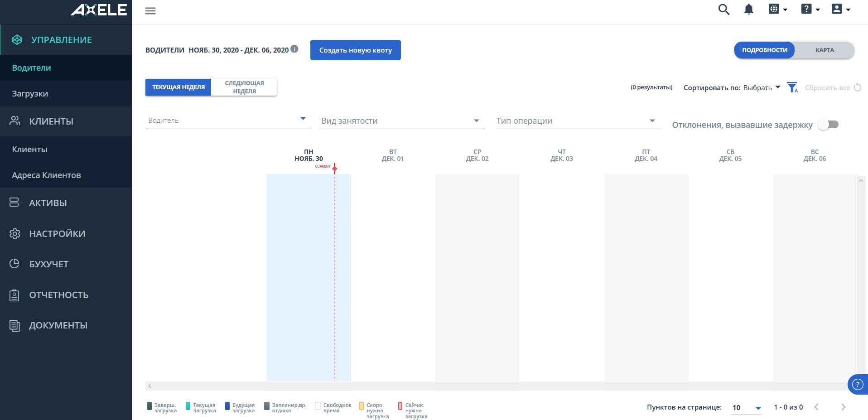
Task: Open БУХУЧЕТ section in sidebar
Action: (66, 264)
